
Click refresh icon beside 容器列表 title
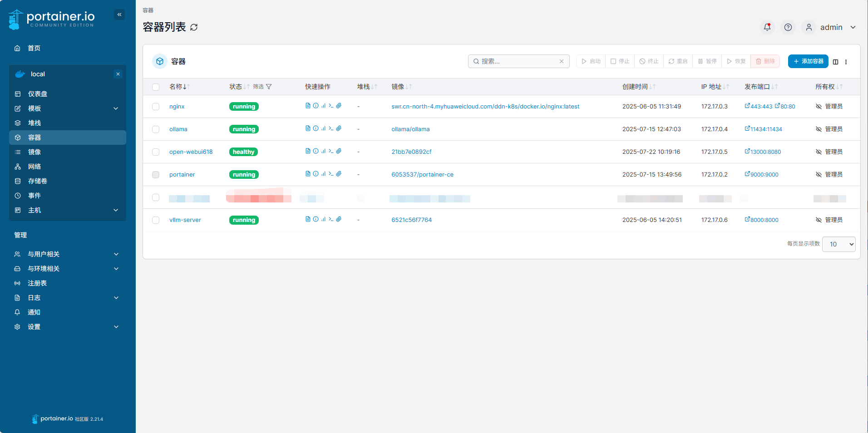tap(194, 27)
